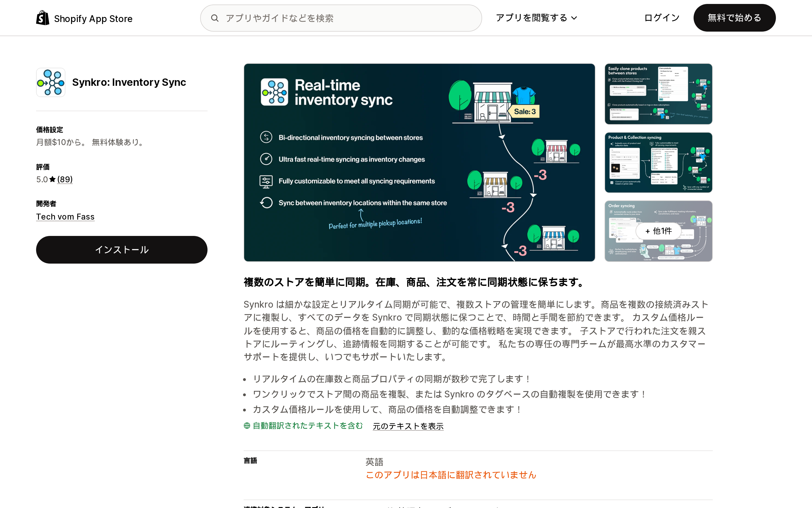
Task: Click the + 他1件 more images button
Action: point(658,231)
